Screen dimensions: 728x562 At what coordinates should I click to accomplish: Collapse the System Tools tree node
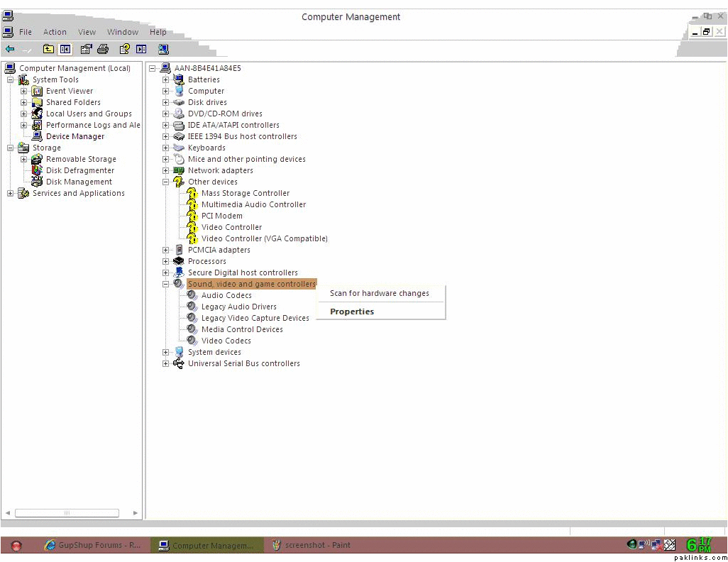11,79
